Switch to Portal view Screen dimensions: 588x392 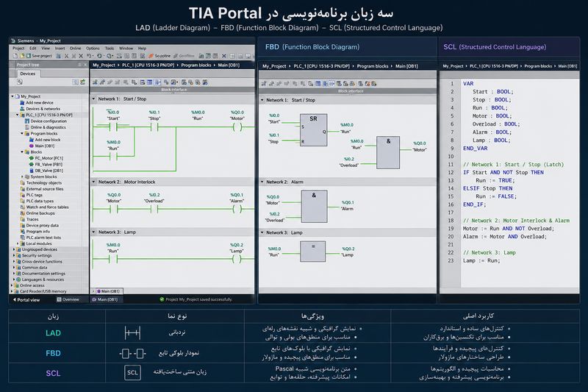pyautogui.click(x=26, y=300)
